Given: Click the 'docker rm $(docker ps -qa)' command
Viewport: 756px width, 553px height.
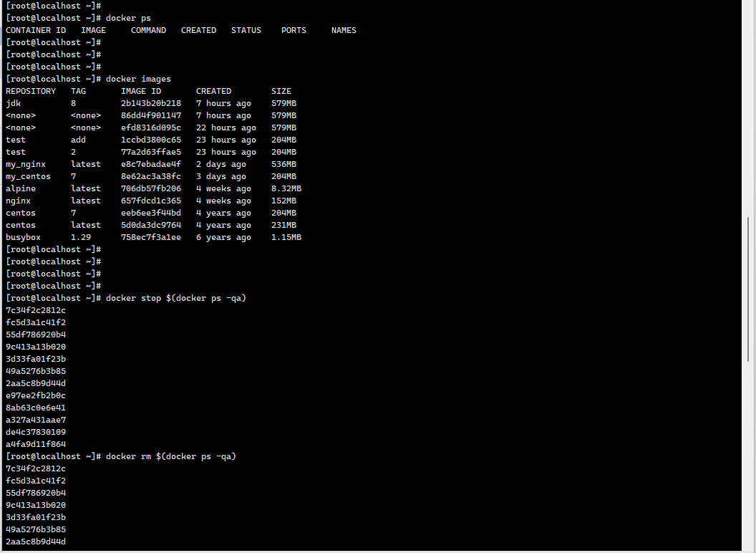Looking at the screenshot, I should pyautogui.click(x=170, y=456).
